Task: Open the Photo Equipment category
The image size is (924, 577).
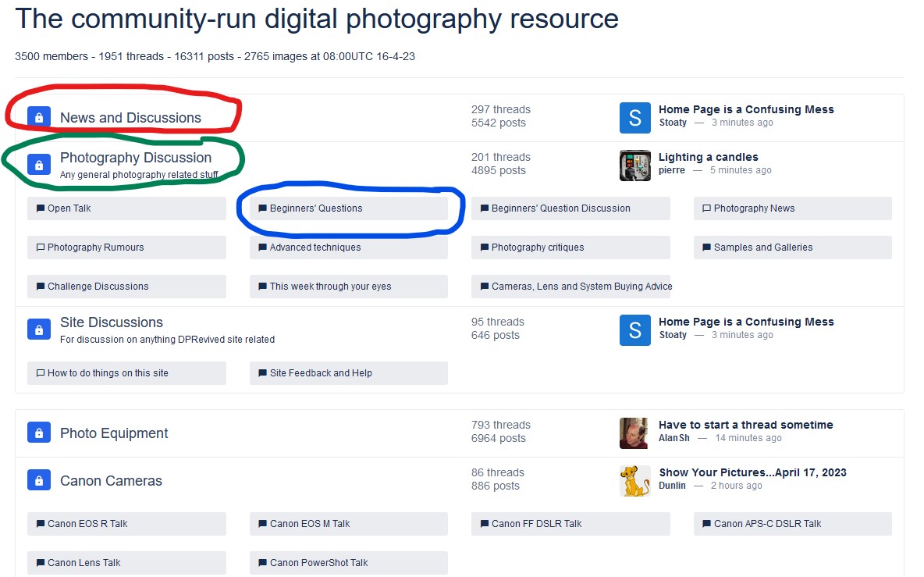Action: (x=114, y=433)
